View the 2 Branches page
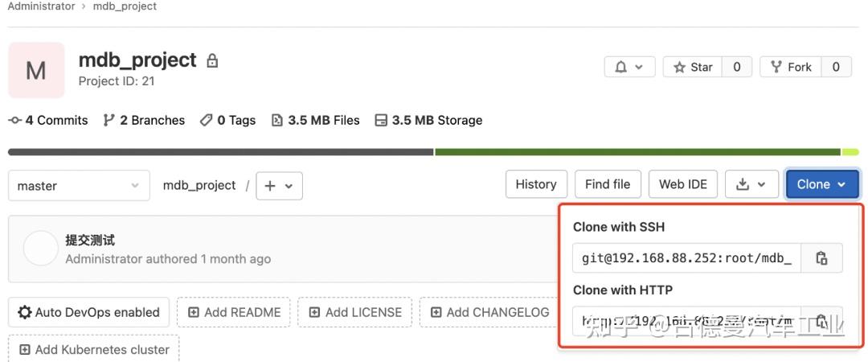 point(145,121)
